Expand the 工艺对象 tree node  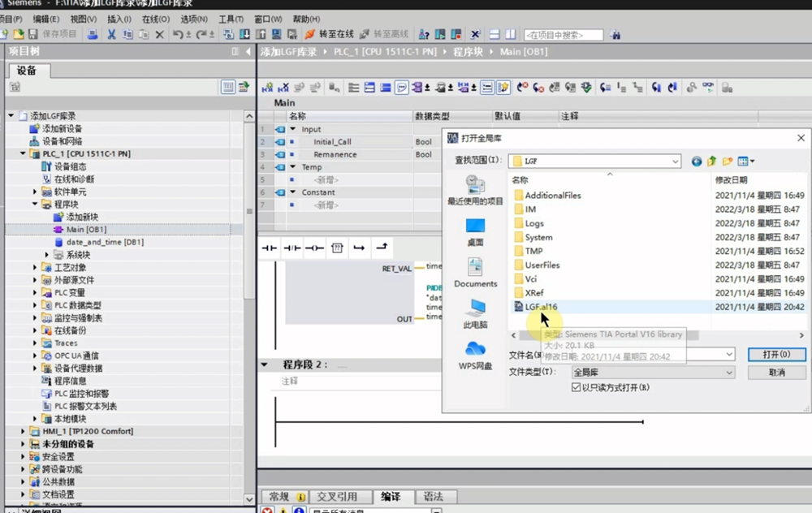coord(35,268)
